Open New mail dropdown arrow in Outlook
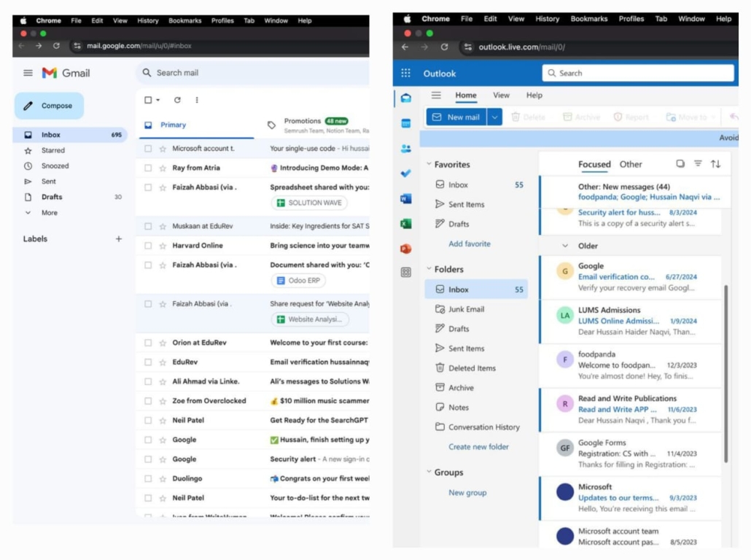 click(495, 117)
